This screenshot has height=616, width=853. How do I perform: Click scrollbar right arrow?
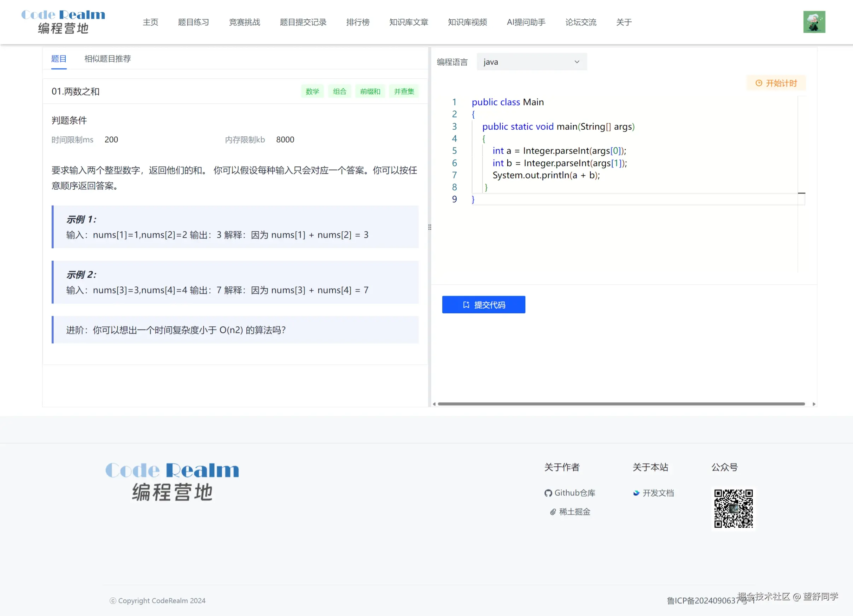pos(814,404)
